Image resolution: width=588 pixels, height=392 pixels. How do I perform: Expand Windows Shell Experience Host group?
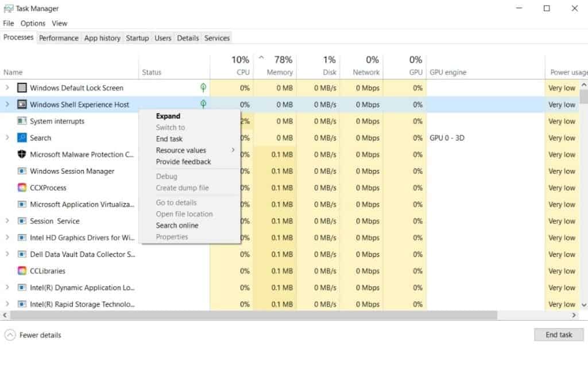(7, 104)
